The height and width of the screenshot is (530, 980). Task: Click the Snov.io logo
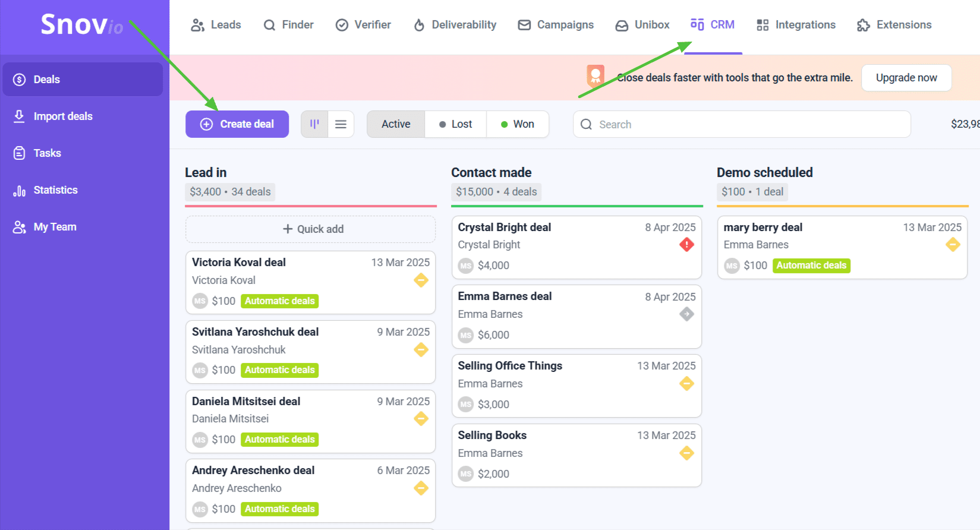82,25
